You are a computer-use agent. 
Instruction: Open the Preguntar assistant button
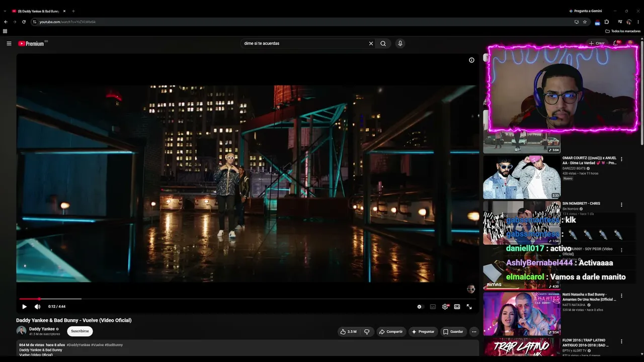tap(423, 332)
